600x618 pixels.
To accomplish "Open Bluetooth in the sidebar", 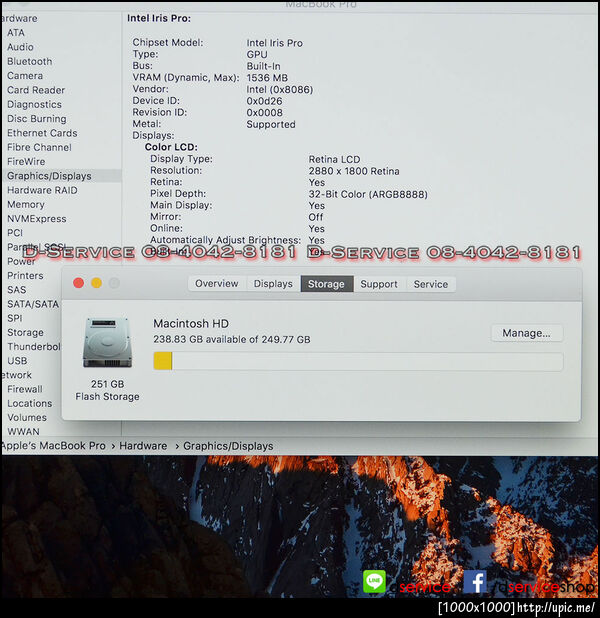I will pyautogui.click(x=30, y=61).
